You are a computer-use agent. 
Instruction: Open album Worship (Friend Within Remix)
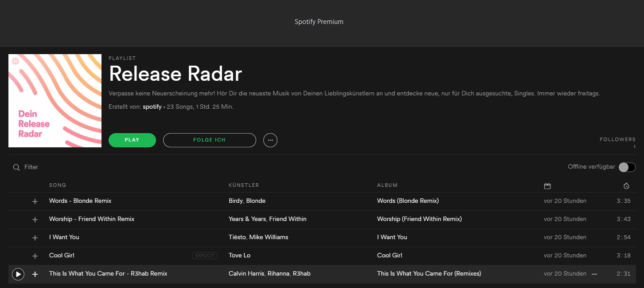point(419,219)
